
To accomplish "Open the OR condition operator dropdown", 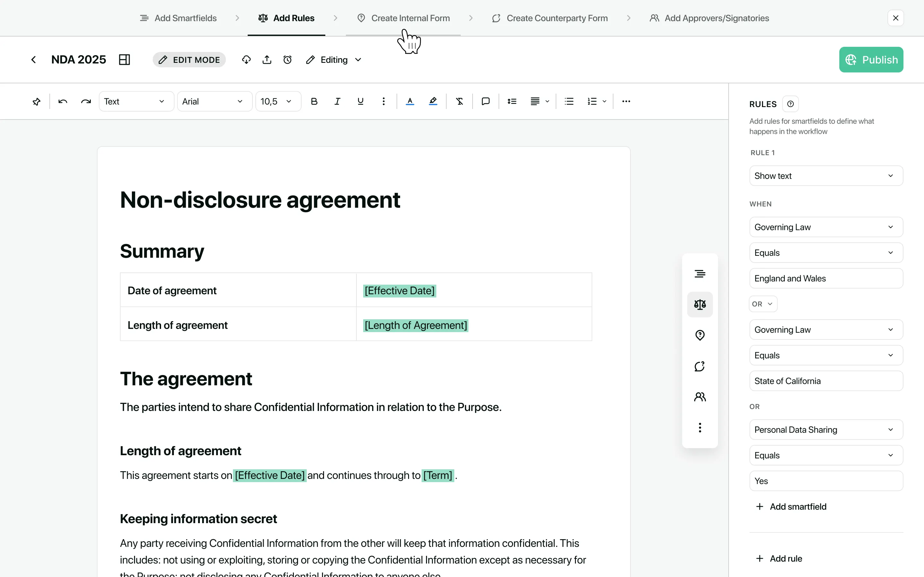I will coord(763,304).
